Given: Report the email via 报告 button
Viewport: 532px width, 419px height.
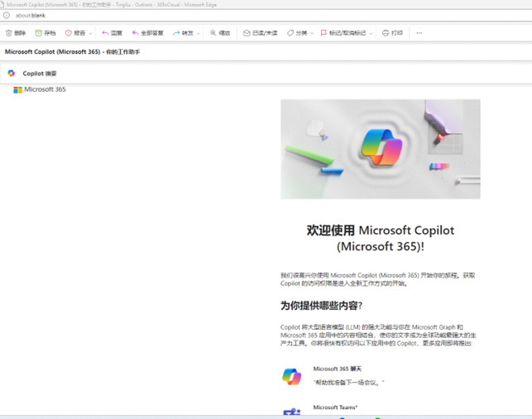Looking at the screenshot, I should click(x=75, y=33).
